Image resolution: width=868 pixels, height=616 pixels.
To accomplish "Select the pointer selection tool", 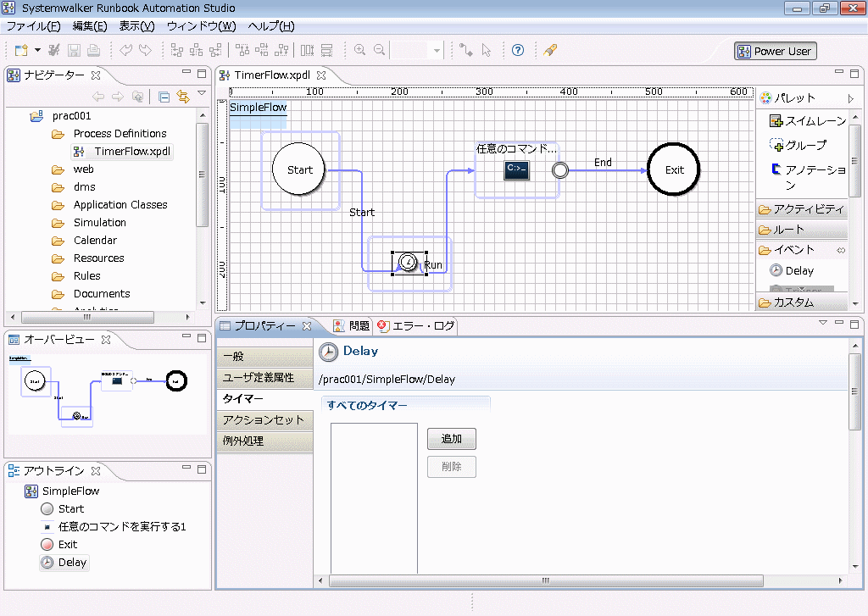I will point(486,50).
